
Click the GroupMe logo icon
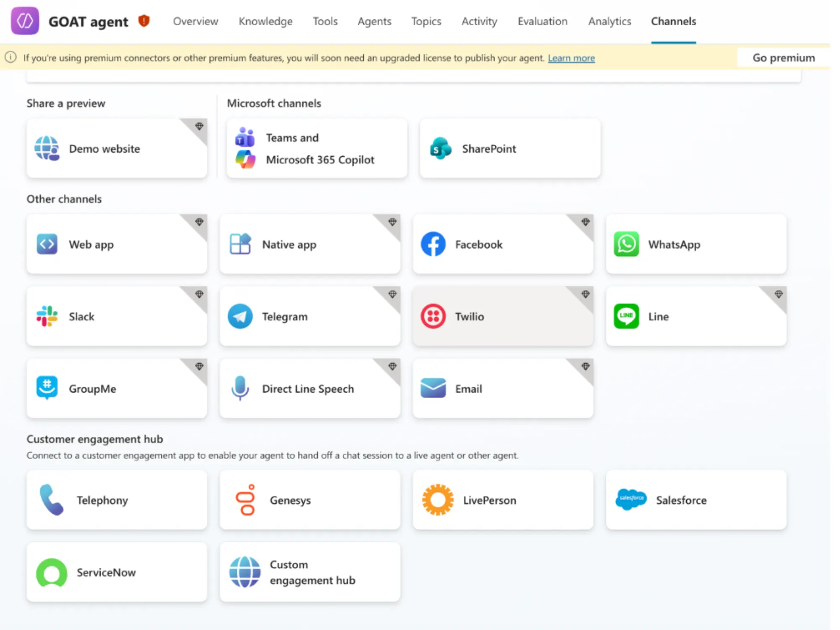tap(47, 388)
